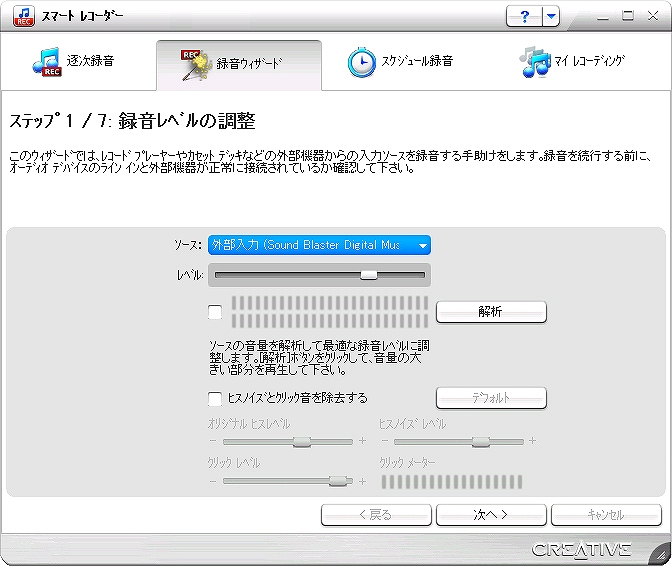Select the 録音ウィザード tab
Screen dimensions: 672x566
tap(239, 65)
